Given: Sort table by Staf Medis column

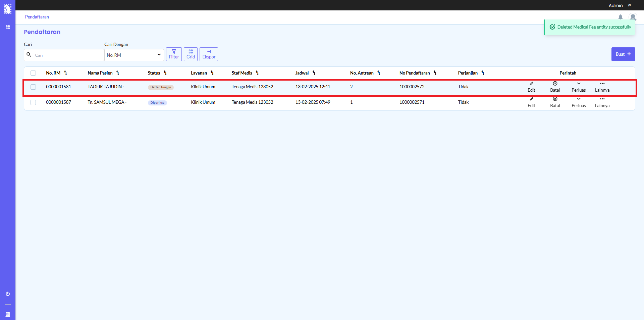Looking at the screenshot, I should (x=257, y=73).
